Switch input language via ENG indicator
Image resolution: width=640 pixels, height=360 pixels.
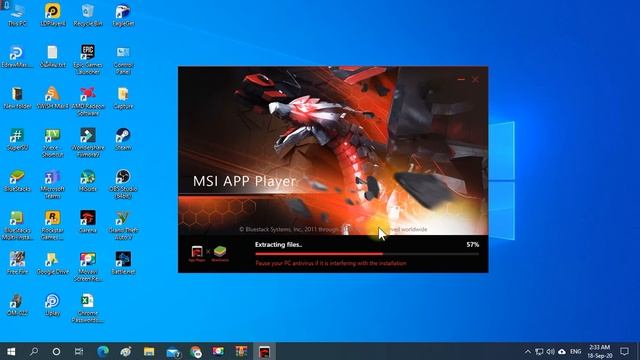(576, 351)
